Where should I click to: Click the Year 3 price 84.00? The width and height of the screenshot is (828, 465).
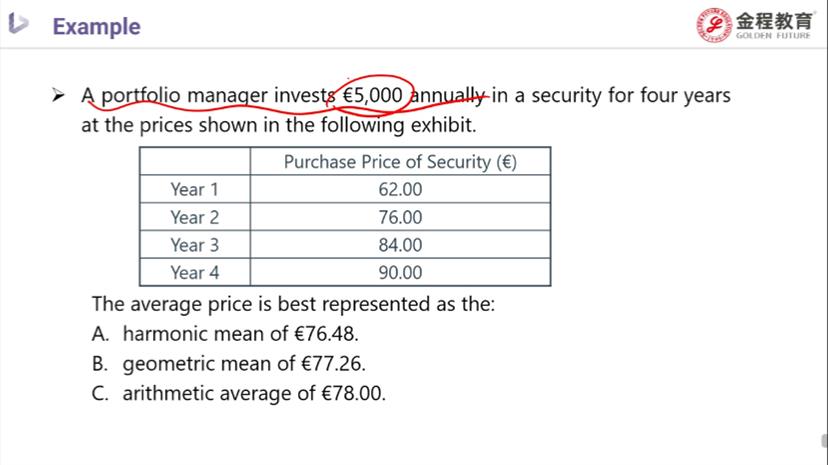[x=400, y=245]
